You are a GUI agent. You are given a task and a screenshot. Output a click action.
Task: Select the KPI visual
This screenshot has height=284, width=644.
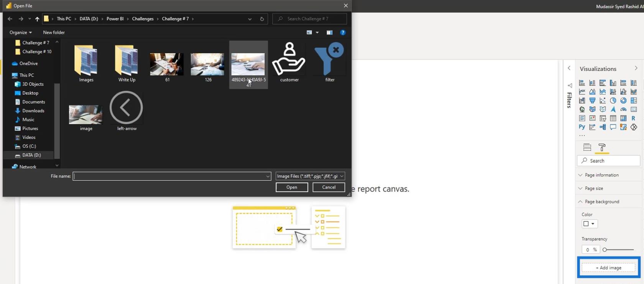coord(592,118)
